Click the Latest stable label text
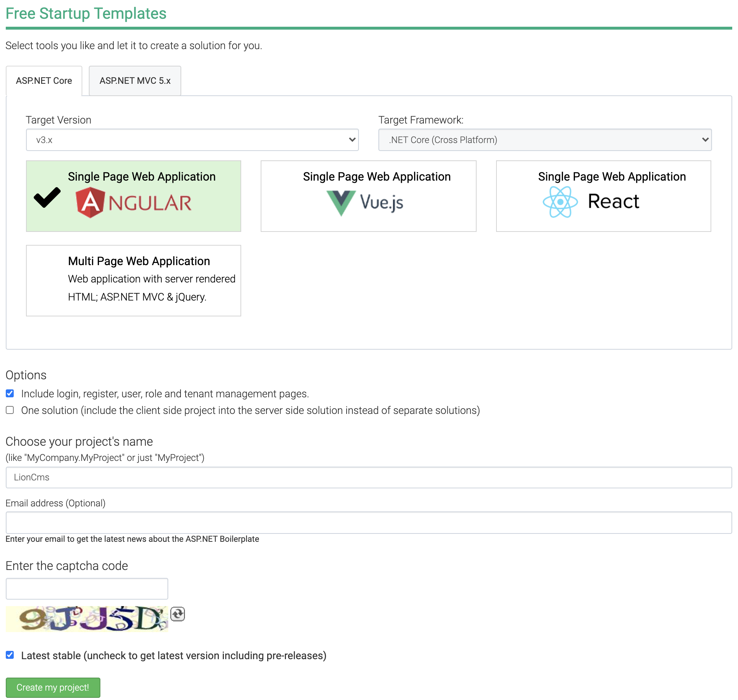The height and width of the screenshot is (700, 738). [x=174, y=656]
